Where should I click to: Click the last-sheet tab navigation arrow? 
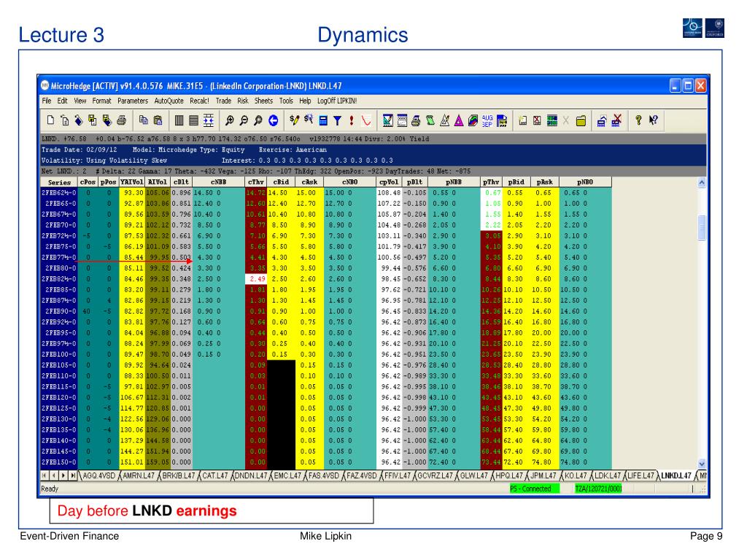73,475
